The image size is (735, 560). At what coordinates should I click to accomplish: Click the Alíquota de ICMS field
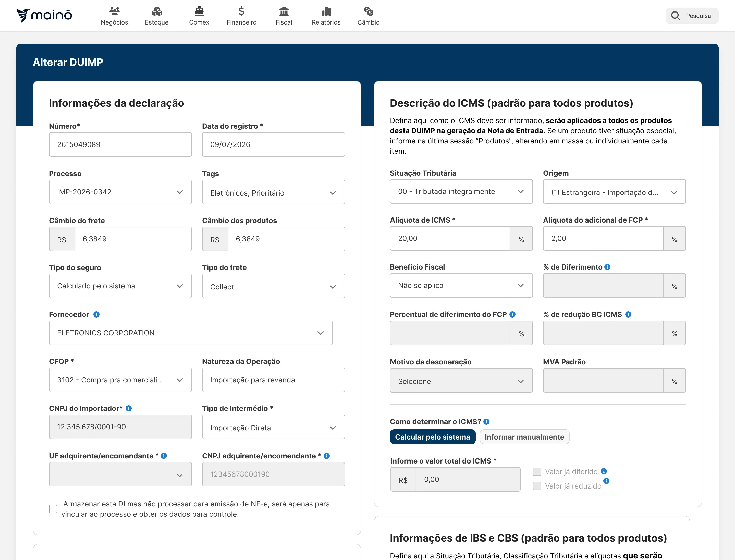(450, 239)
